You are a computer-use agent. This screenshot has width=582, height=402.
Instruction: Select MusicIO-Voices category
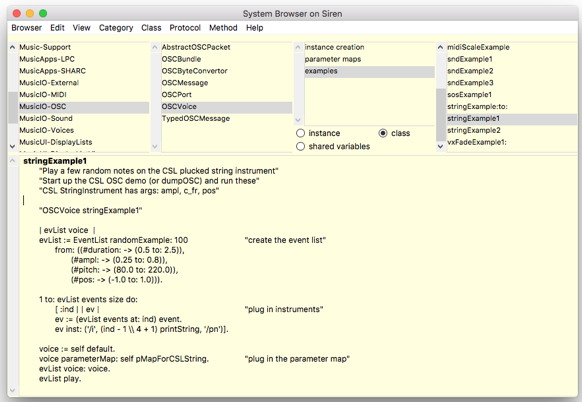[84, 130]
